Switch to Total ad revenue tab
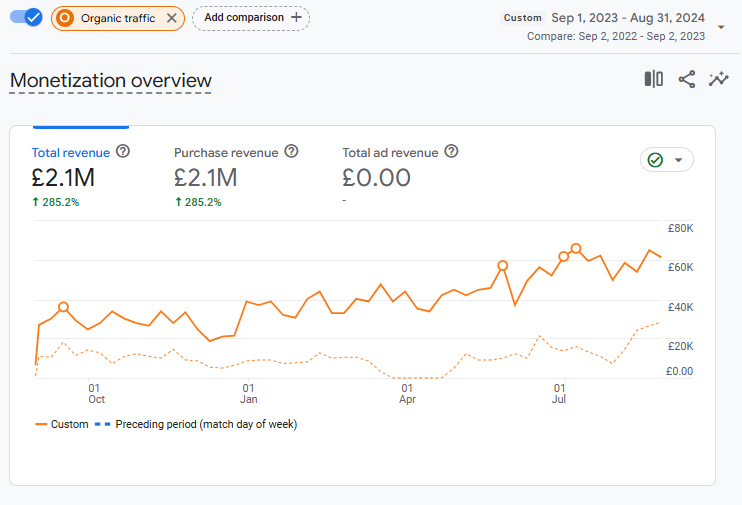The image size is (742, 505). coord(390,153)
